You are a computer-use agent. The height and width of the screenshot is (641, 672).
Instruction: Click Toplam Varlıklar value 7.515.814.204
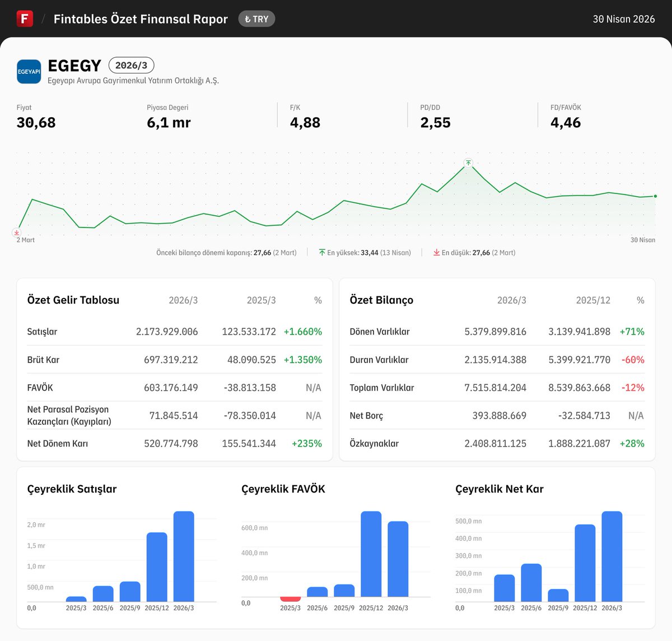click(x=496, y=388)
